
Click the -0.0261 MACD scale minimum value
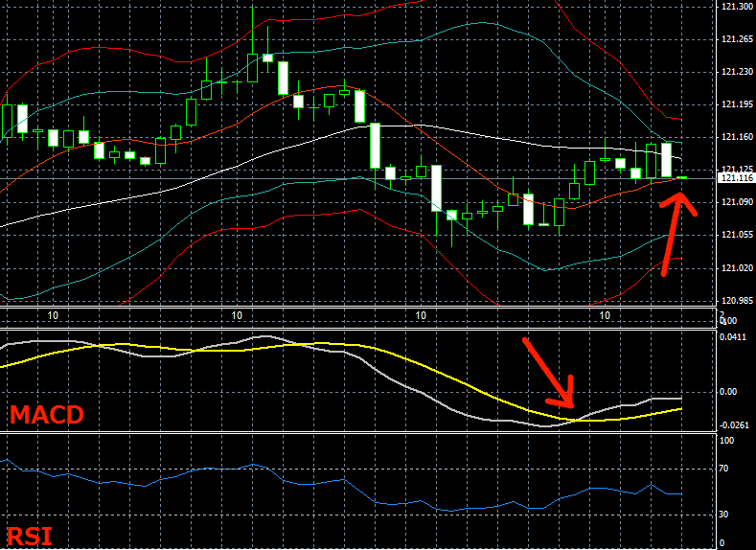coord(734,425)
